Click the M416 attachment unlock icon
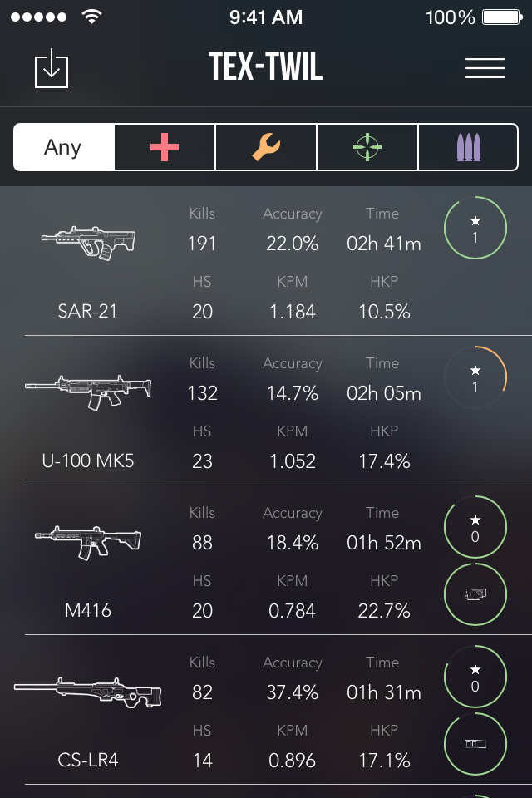 [475, 594]
